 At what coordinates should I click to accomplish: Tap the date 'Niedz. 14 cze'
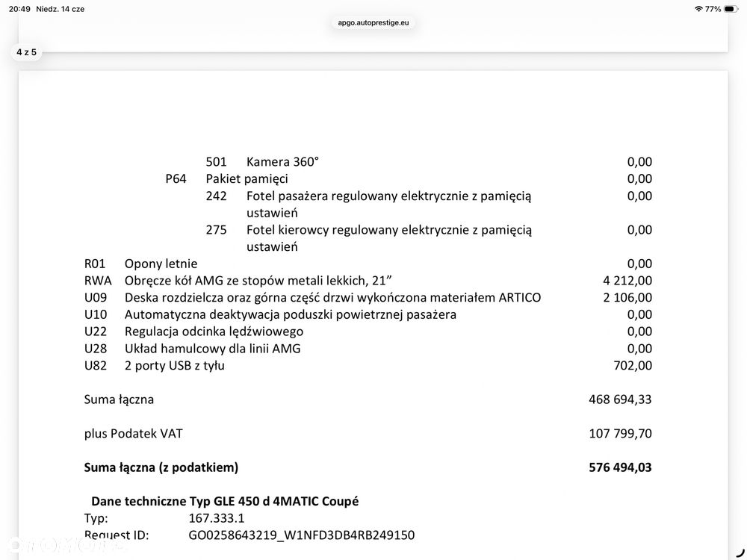coord(60,9)
